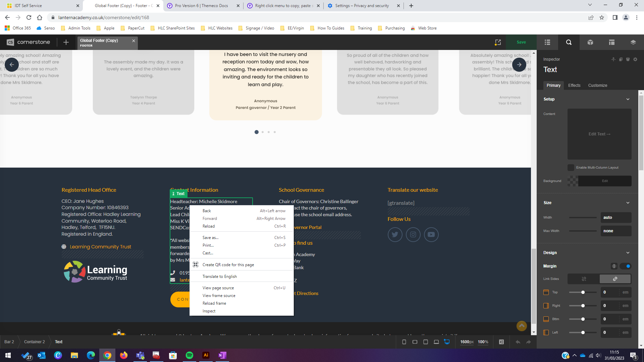Viewport: 644px width, 362px height.
Task: Toggle the Margin switch off
Action: [x=626, y=266]
